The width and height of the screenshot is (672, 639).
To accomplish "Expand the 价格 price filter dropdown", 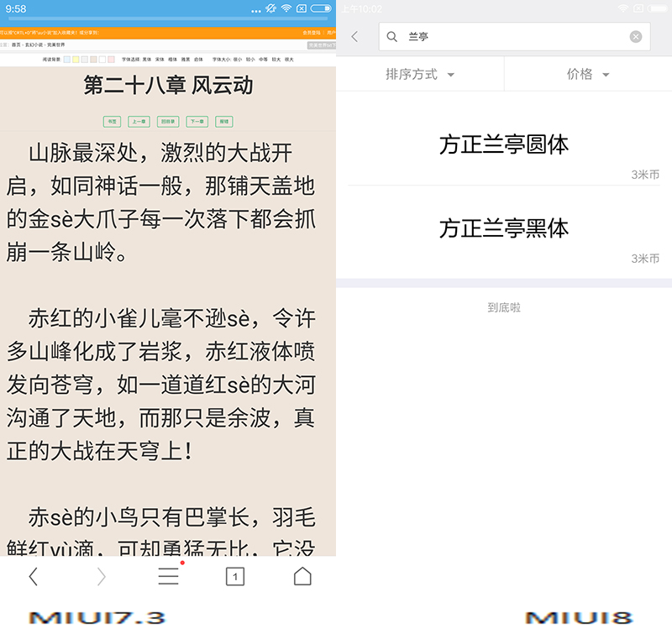I will 588,74.
